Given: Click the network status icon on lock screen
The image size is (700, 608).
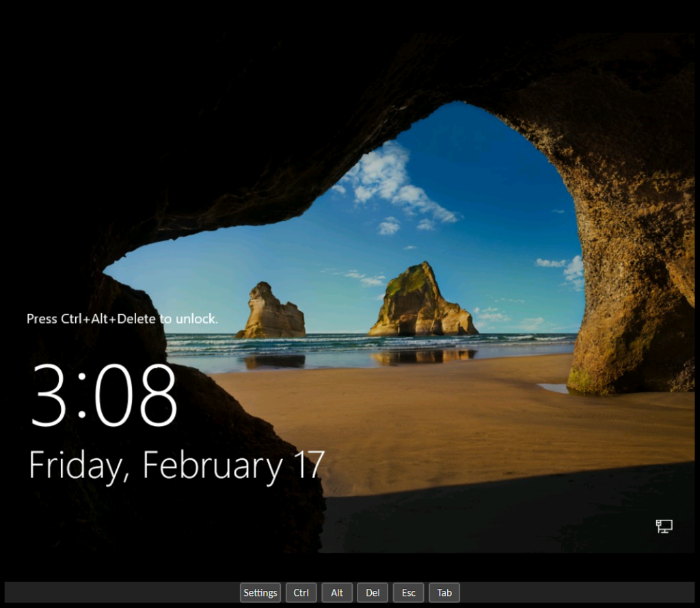Looking at the screenshot, I should [x=664, y=526].
